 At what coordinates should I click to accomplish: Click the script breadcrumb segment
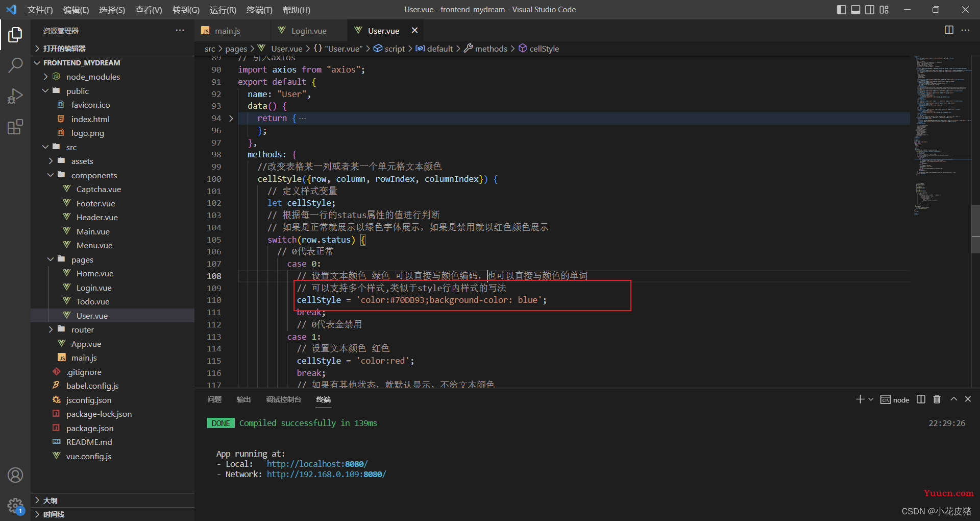389,49
